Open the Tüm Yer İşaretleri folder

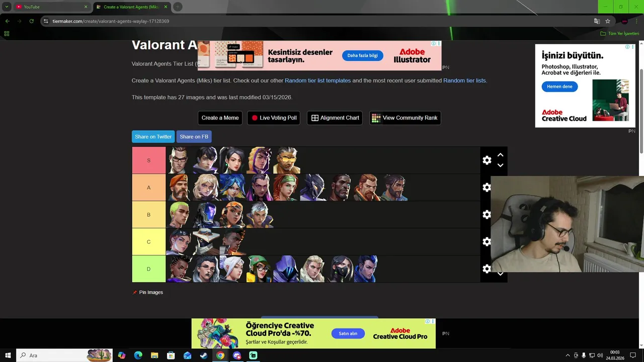(x=619, y=34)
